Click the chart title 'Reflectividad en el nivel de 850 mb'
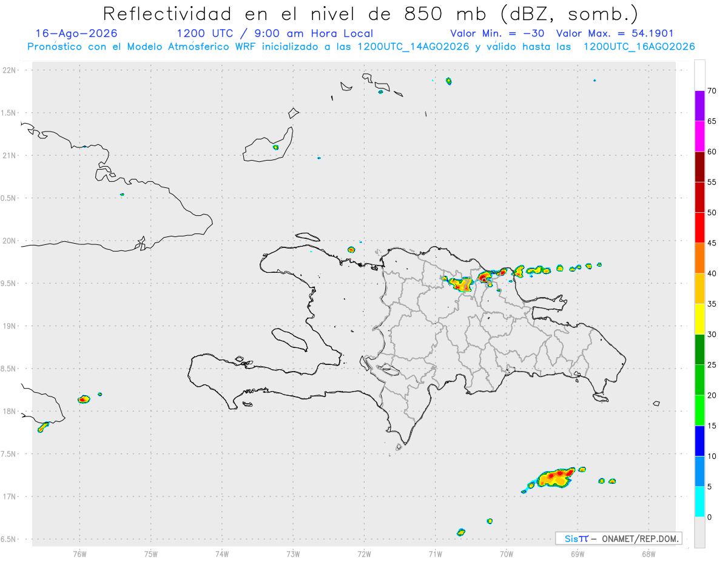Screen dimensions: 728x562 click(x=294, y=13)
